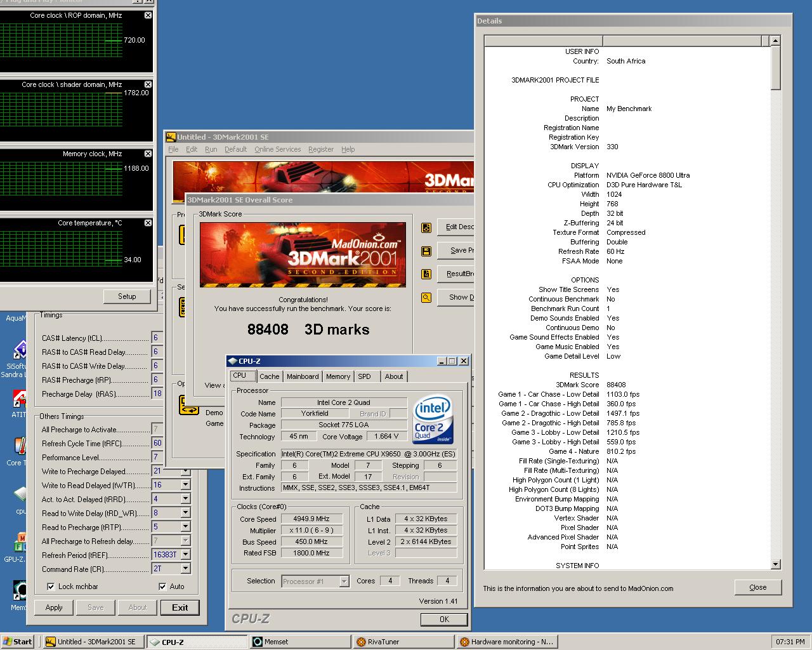Switch to the Mainboard tab in CPU-Z
Screen dimensions: 812x650
pyautogui.click(x=303, y=376)
